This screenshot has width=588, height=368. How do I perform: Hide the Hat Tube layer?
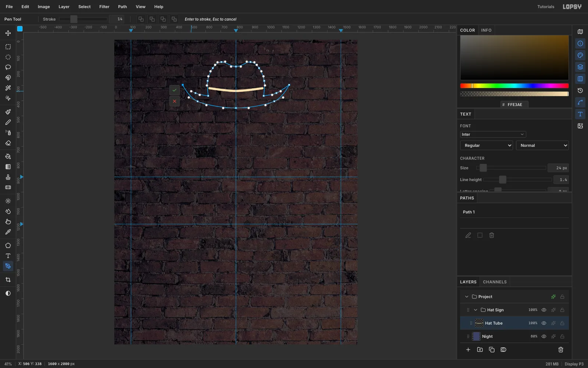click(x=544, y=323)
